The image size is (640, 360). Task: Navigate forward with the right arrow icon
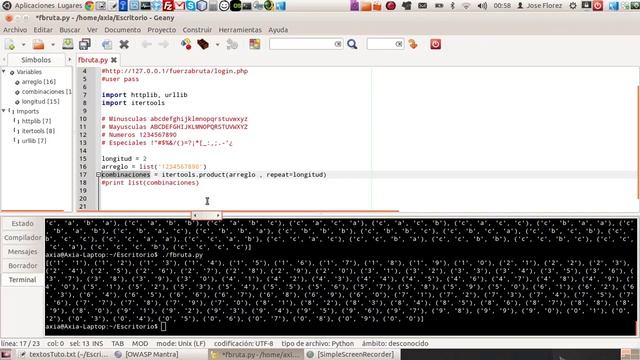(163, 44)
